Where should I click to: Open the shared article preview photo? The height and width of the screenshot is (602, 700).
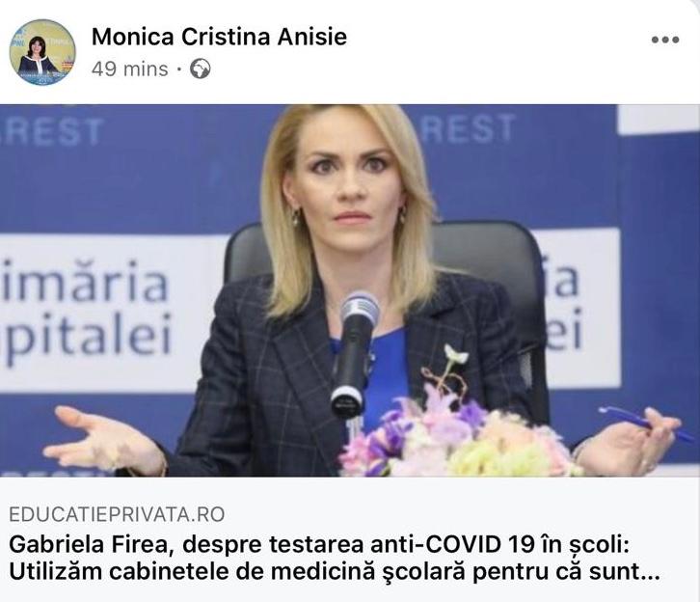tap(350, 290)
